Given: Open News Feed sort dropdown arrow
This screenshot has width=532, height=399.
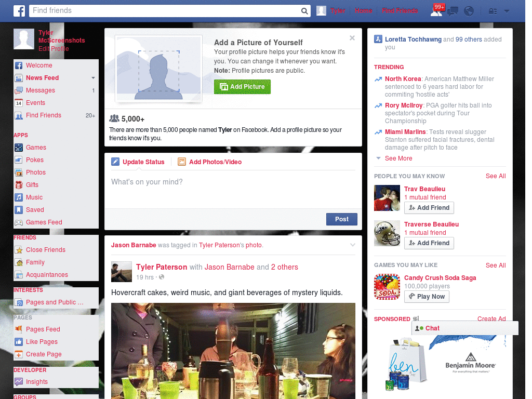Looking at the screenshot, I should click(93, 78).
